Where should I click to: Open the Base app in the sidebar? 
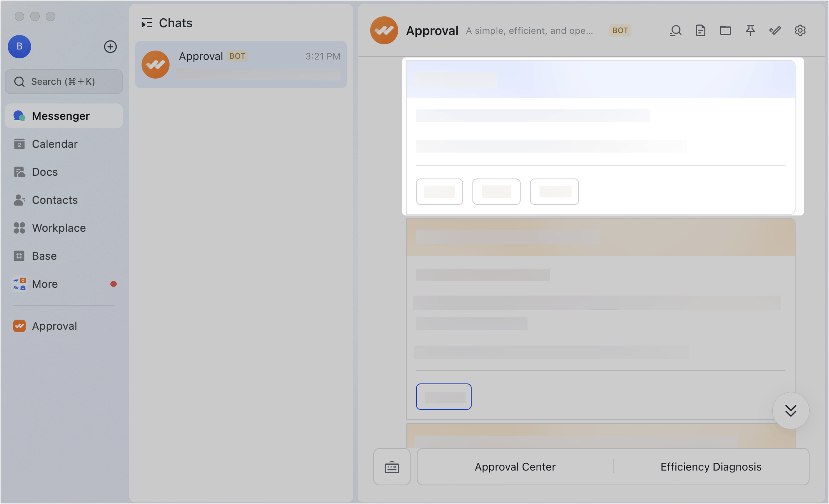(x=44, y=256)
